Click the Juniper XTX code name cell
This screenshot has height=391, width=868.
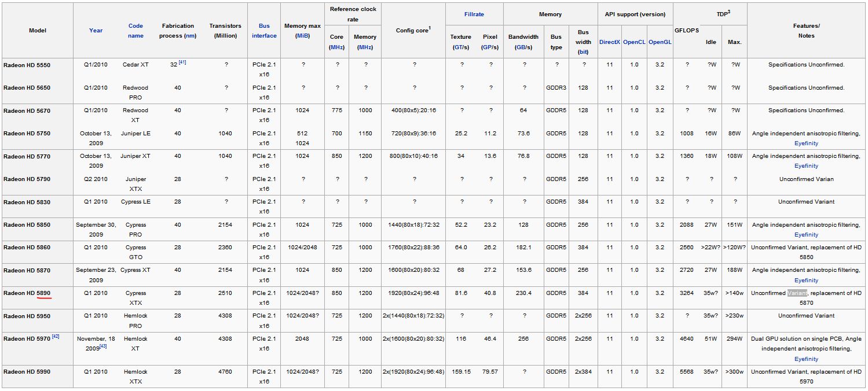[x=135, y=184]
